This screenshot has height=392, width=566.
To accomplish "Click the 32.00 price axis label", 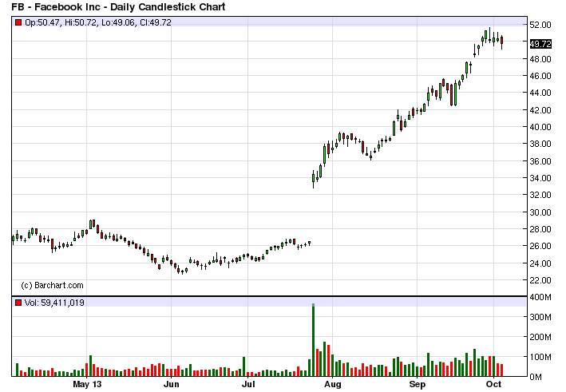I will (540, 195).
